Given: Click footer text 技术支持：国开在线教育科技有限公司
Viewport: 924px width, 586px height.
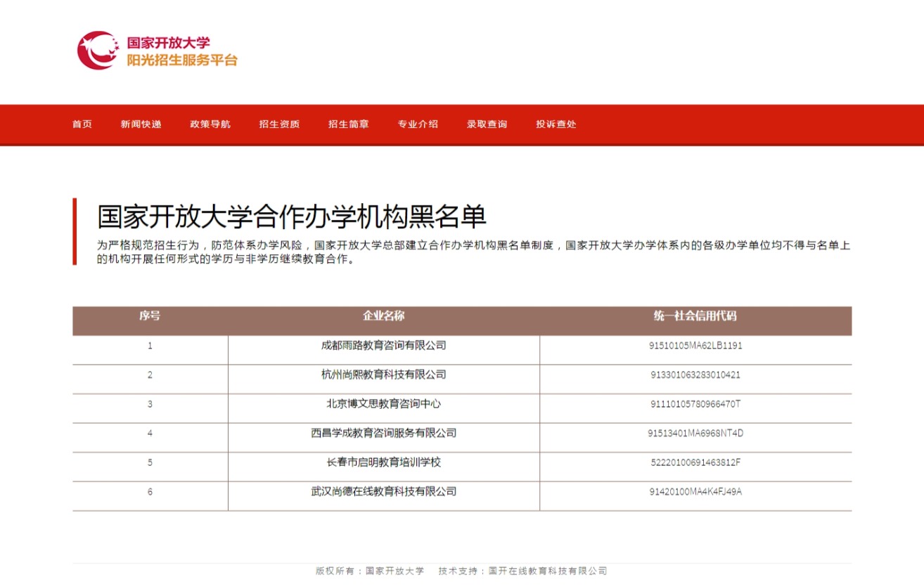Looking at the screenshot, I should (522, 571).
